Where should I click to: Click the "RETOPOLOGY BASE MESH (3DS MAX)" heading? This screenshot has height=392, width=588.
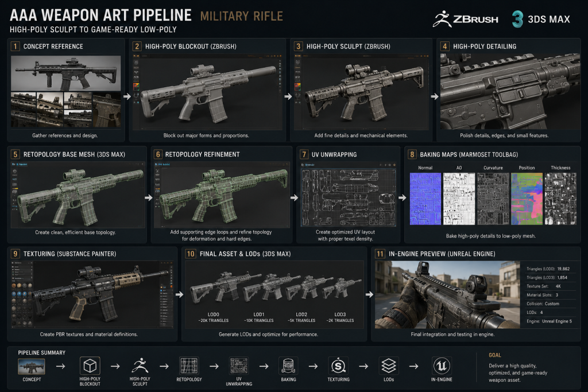[x=74, y=154]
